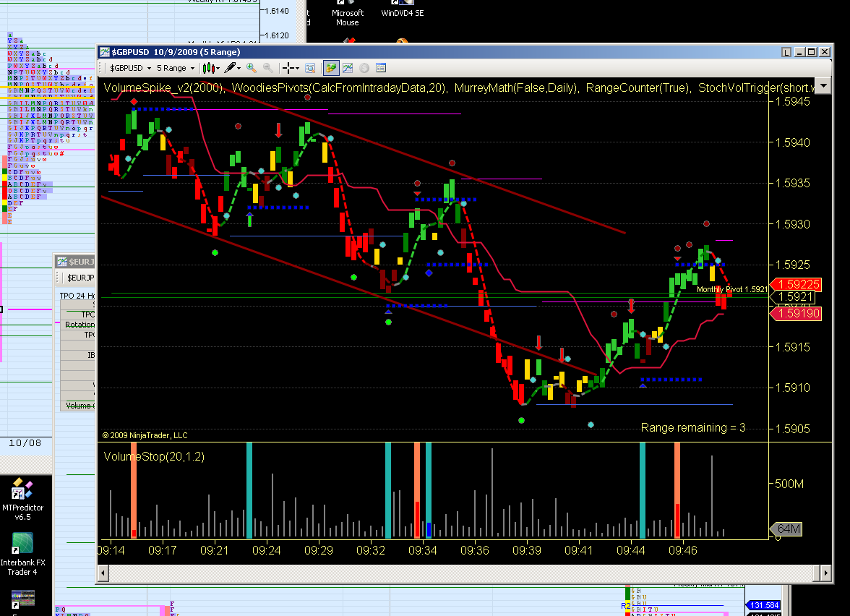Maximize the GBPUSD chart window
The image size is (850, 616).
(x=812, y=52)
